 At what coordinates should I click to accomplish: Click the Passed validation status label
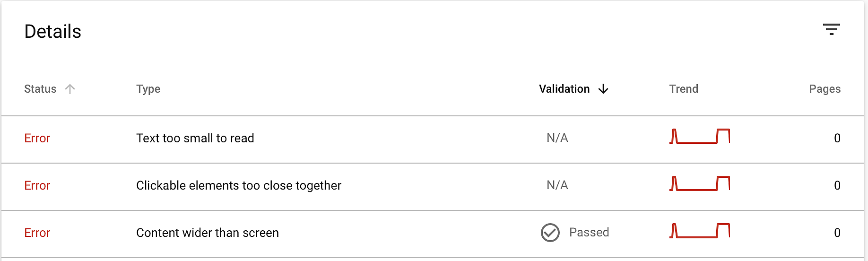589,232
